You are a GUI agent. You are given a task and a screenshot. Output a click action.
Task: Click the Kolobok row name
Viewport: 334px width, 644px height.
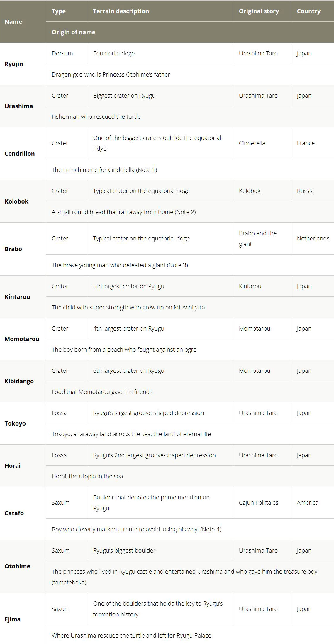(x=16, y=201)
